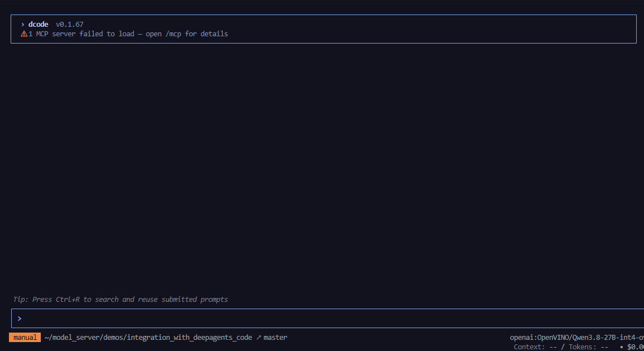Click the orange warning triangle icon
The width and height of the screenshot is (644, 351).
pyautogui.click(x=24, y=34)
